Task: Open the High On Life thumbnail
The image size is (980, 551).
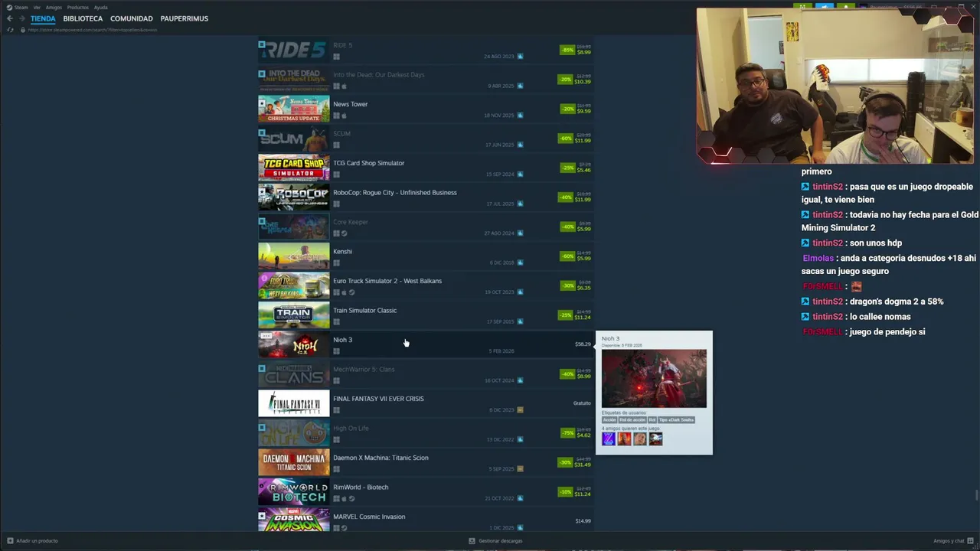Action: (x=294, y=433)
